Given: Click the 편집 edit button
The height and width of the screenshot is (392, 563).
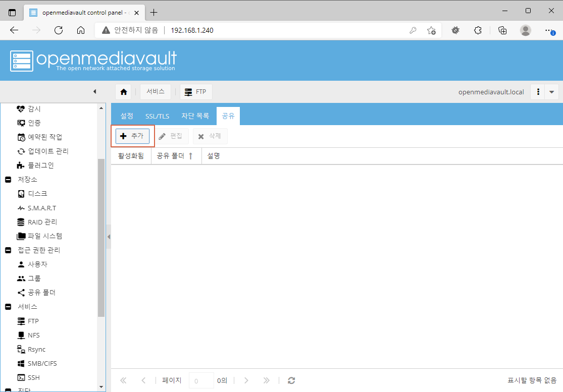Looking at the screenshot, I should [171, 136].
